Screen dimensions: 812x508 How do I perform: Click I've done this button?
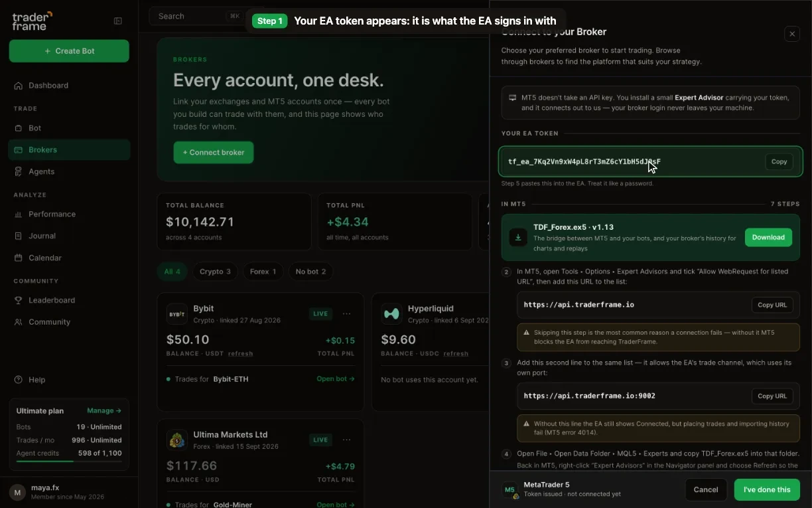point(767,490)
